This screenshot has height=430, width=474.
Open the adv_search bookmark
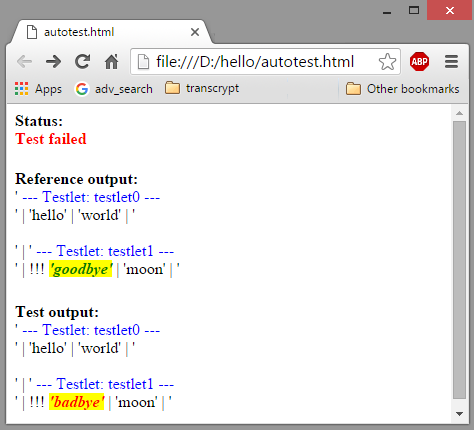(x=114, y=89)
